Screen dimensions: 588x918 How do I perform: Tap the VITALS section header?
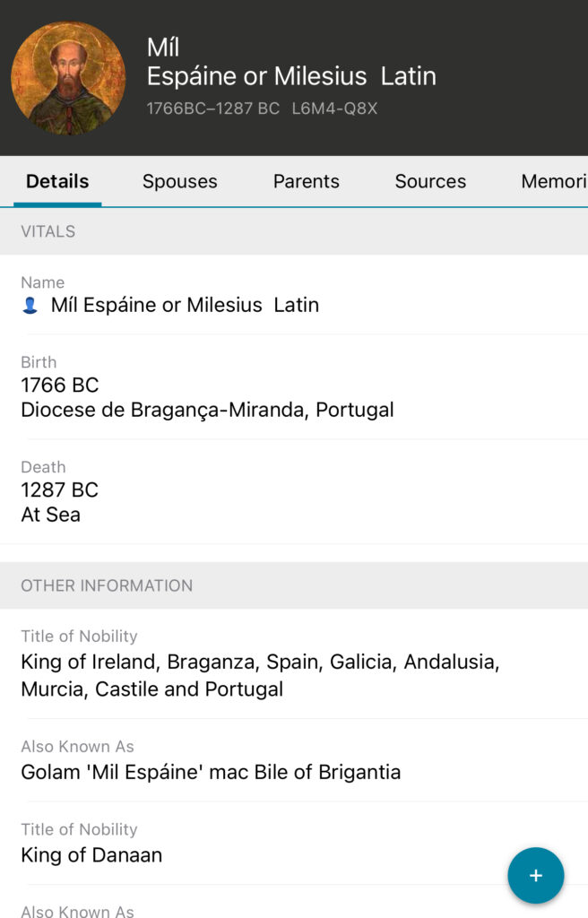[48, 231]
